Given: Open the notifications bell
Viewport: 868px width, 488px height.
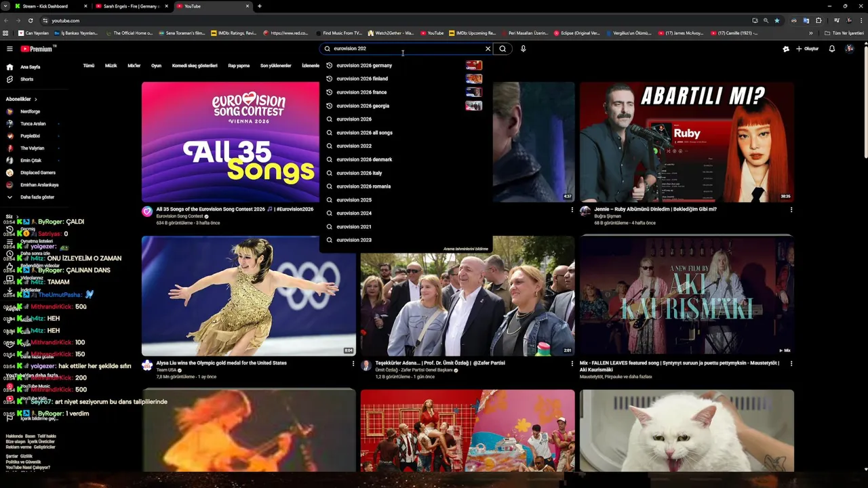Looking at the screenshot, I should point(832,49).
